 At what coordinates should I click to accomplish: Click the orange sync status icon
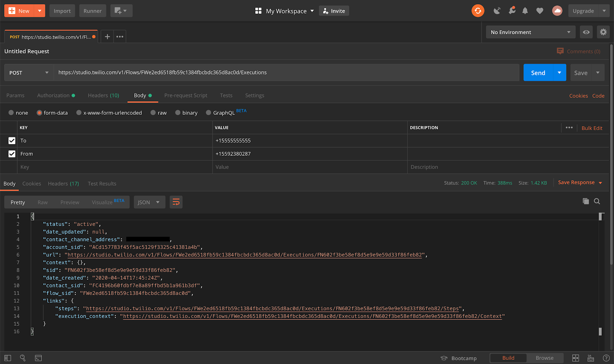[x=478, y=11]
